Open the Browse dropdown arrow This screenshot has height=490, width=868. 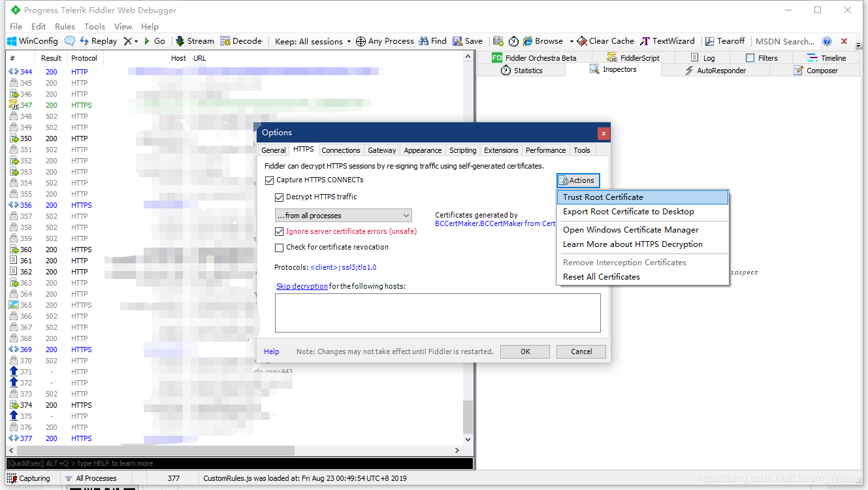click(571, 41)
